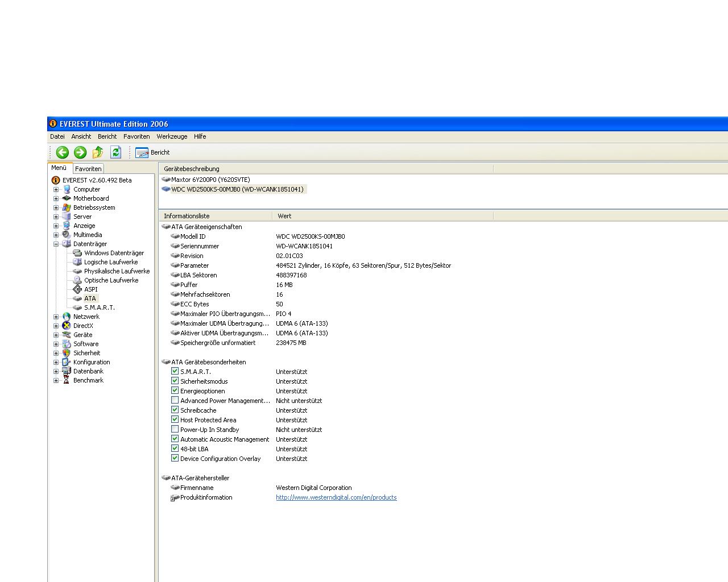Viewport: 728px width, 582px height.
Task: Open the westerndigital.com products link
Action: [336, 497]
